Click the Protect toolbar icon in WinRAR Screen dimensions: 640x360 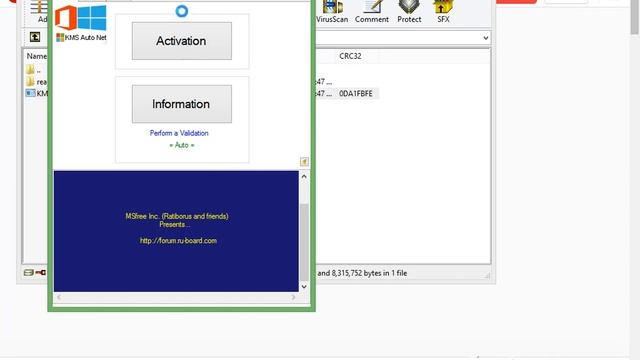pyautogui.click(x=409, y=11)
